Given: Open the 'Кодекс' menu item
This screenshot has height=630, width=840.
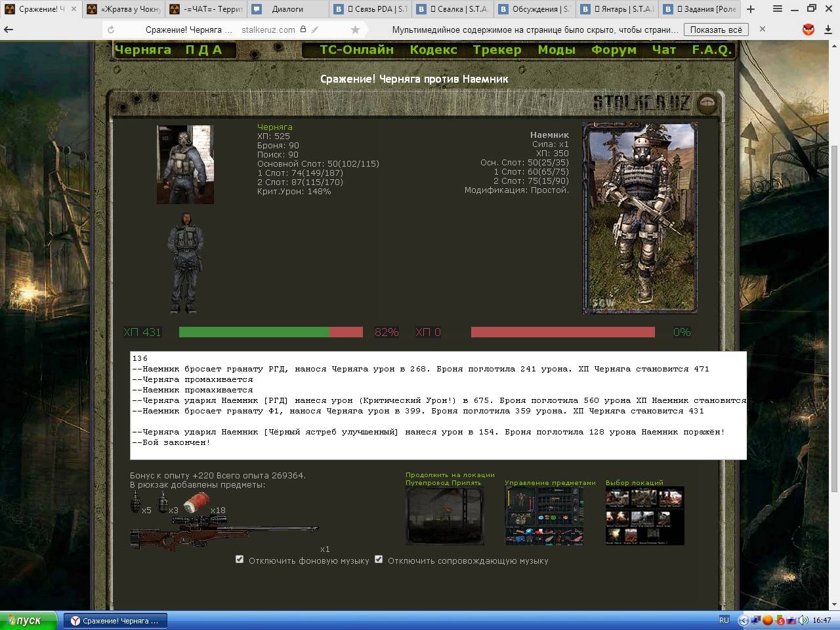Looking at the screenshot, I should [x=433, y=50].
